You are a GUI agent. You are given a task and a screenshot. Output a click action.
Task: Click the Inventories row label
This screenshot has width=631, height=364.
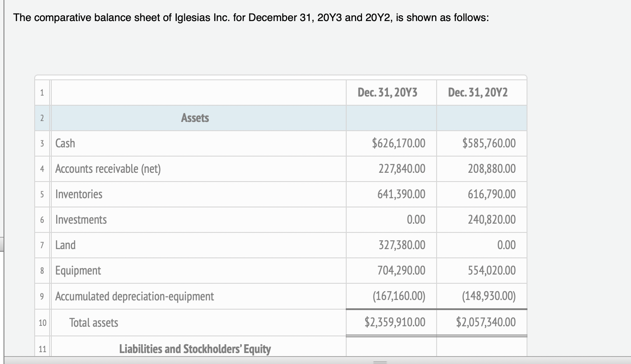point(79,194)
